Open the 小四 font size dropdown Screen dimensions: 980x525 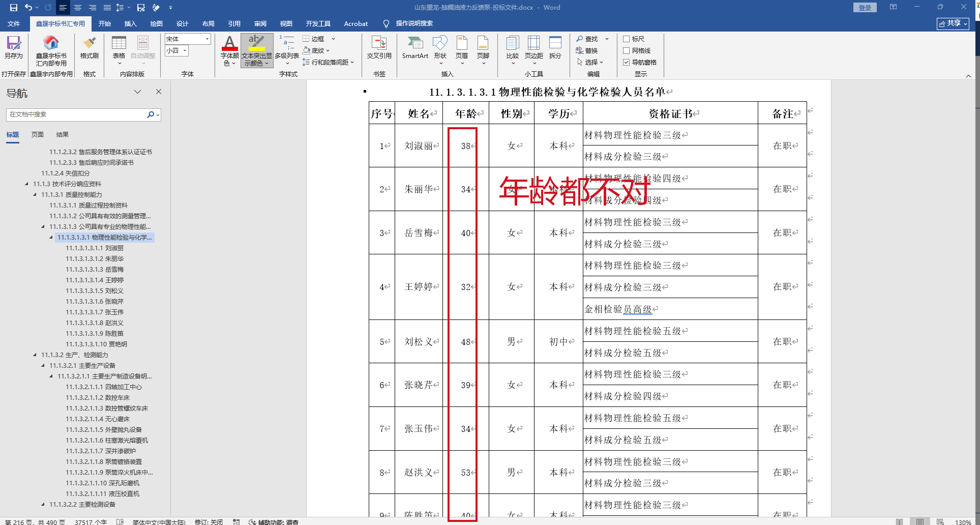click(185, 50)
